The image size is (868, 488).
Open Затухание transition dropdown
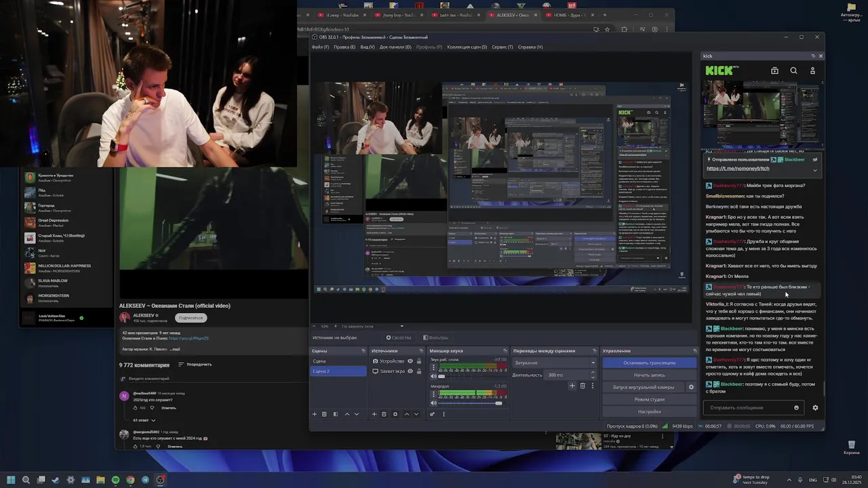555,363
